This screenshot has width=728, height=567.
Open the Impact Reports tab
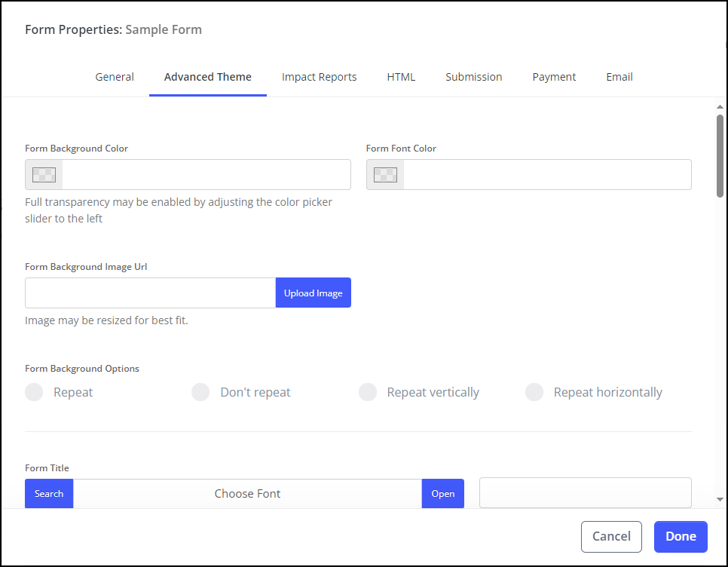pyautogui.click(x=319, y=77)
